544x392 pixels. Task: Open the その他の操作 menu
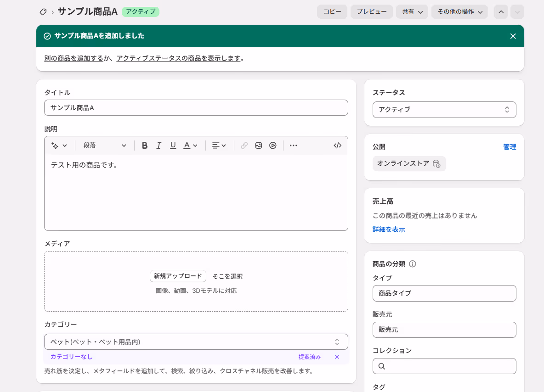tap(460, 12)
